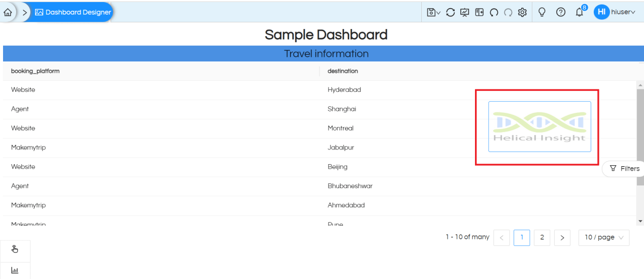
Task: Click Makemytrip in the Jabalpur row
Action: (28, 148)
